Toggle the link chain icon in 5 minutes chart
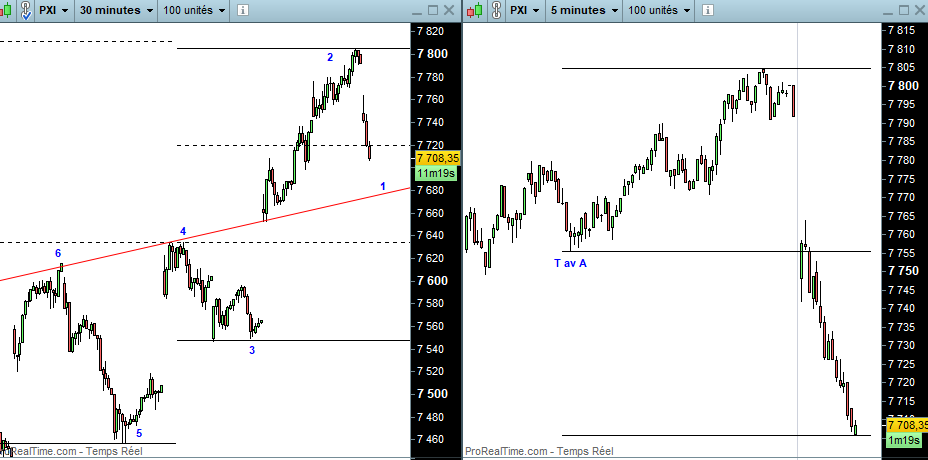This screenshot has width=928, height=460. click(496, 10)
